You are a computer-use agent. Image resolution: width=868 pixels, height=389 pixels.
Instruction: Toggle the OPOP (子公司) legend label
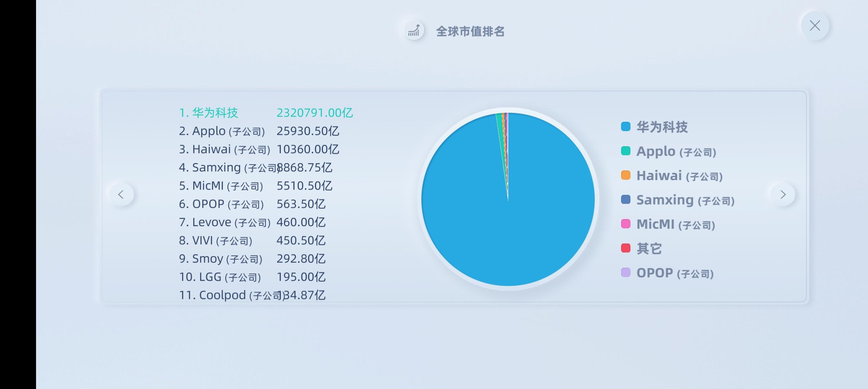tap(675, 273)
